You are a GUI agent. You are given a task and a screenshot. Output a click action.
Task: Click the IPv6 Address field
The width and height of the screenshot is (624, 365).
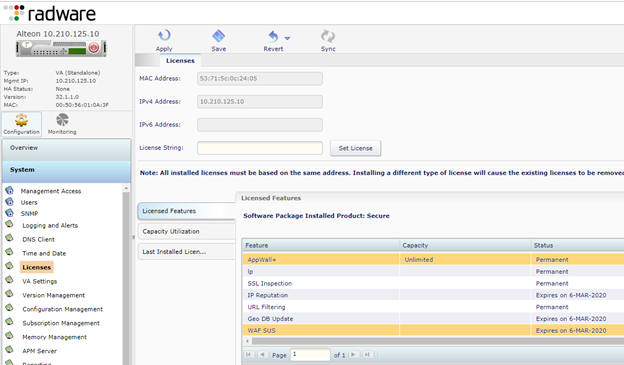click(x=260, y=125)
